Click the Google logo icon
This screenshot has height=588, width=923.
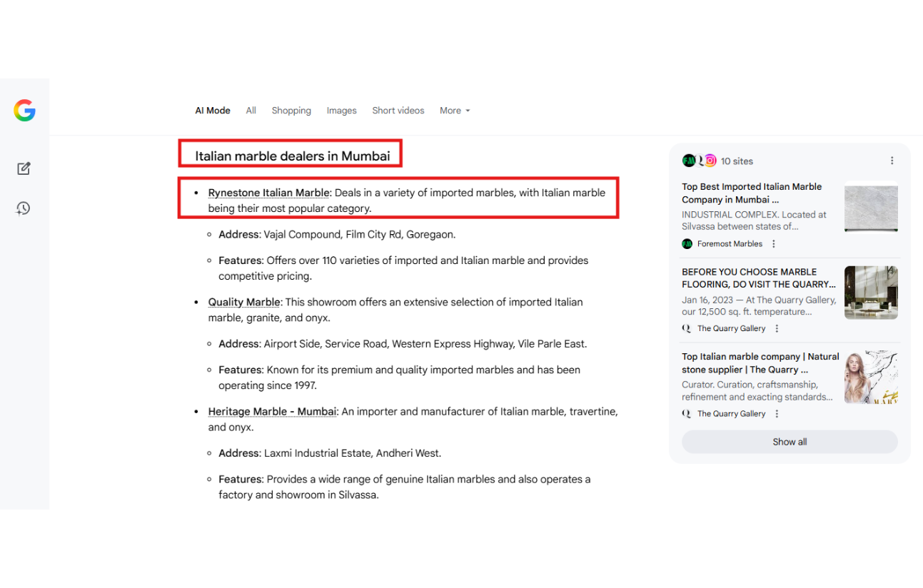24,111
